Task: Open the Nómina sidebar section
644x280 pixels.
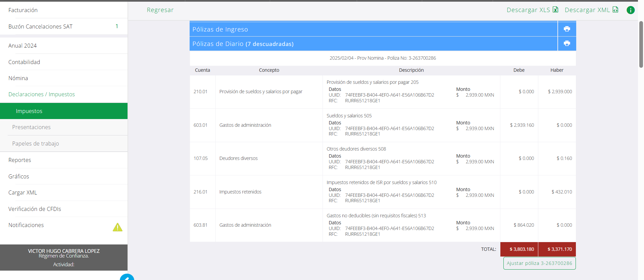Action: [18, 78]
